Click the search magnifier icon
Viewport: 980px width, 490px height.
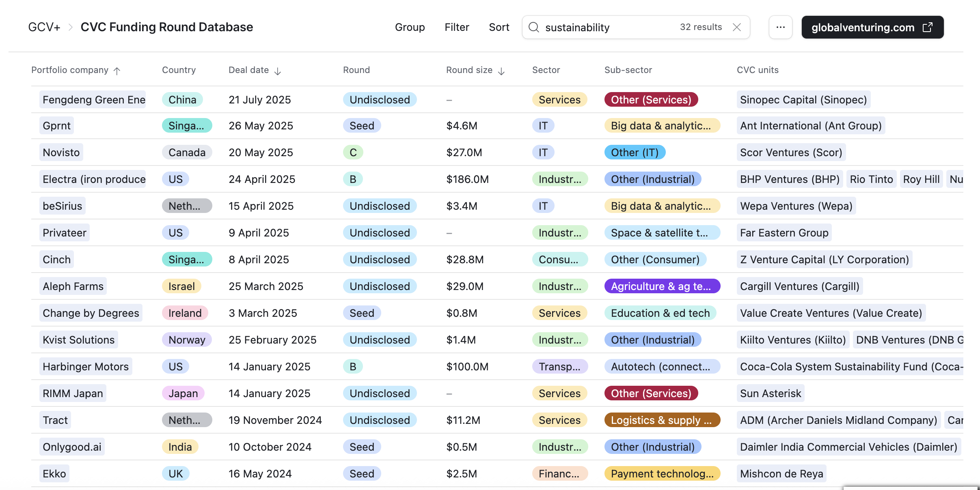pos(534,27)
